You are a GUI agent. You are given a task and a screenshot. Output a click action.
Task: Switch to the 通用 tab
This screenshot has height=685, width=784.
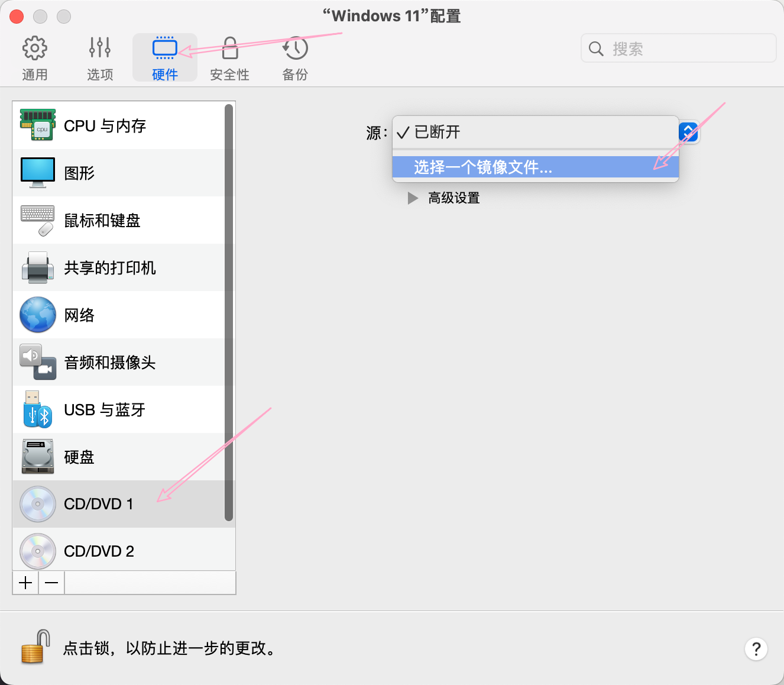coord(35,58)
